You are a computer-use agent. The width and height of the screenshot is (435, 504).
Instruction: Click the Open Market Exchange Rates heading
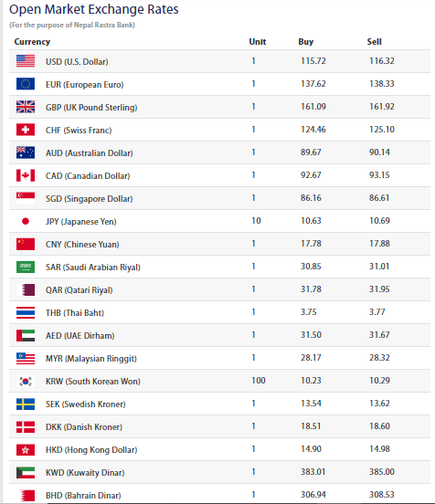tap(93, 9)
